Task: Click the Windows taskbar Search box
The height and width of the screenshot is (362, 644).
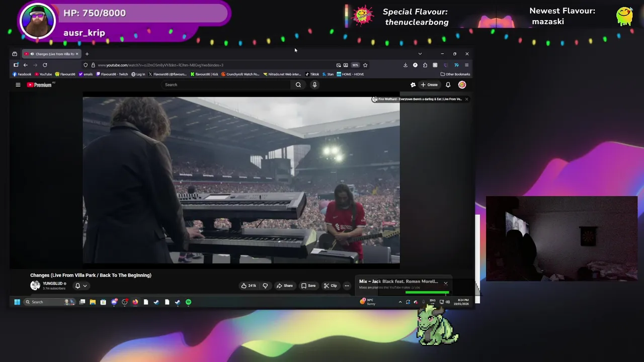Action: [x=49, y=302]
